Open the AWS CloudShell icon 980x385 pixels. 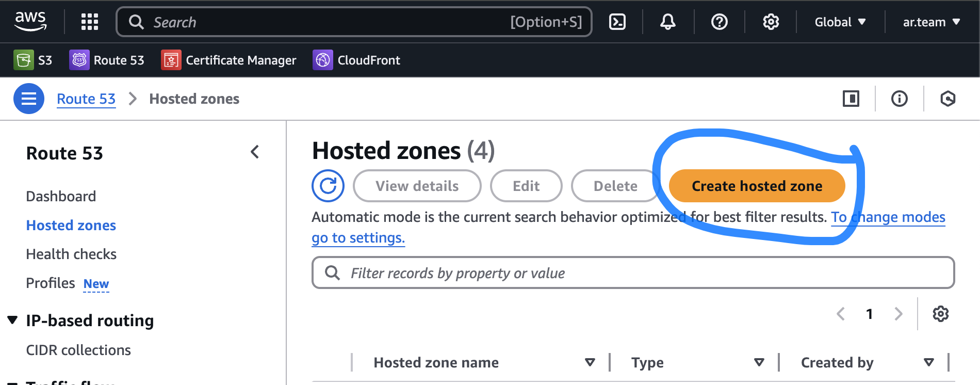(617, 22)
